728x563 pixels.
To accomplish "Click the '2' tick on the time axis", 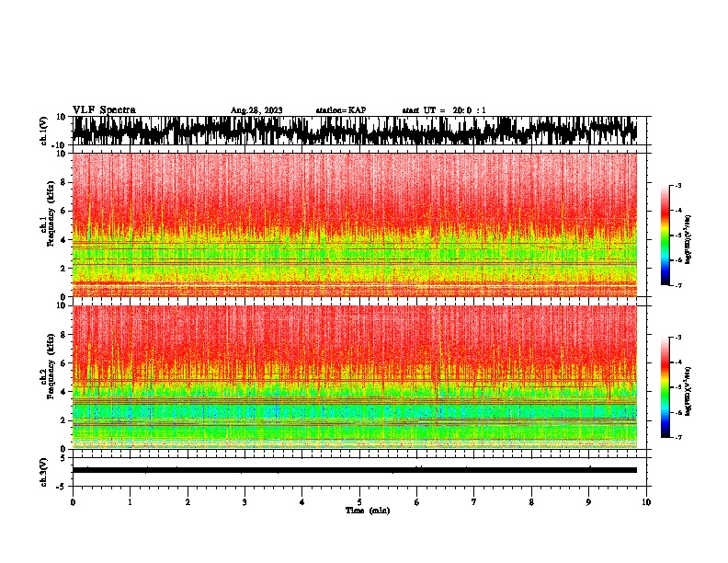I will [188, 502].
